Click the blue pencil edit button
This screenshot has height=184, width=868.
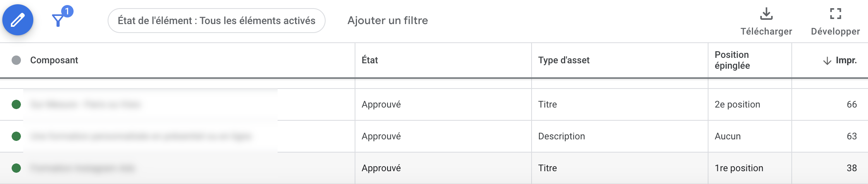tap(18, 20)
